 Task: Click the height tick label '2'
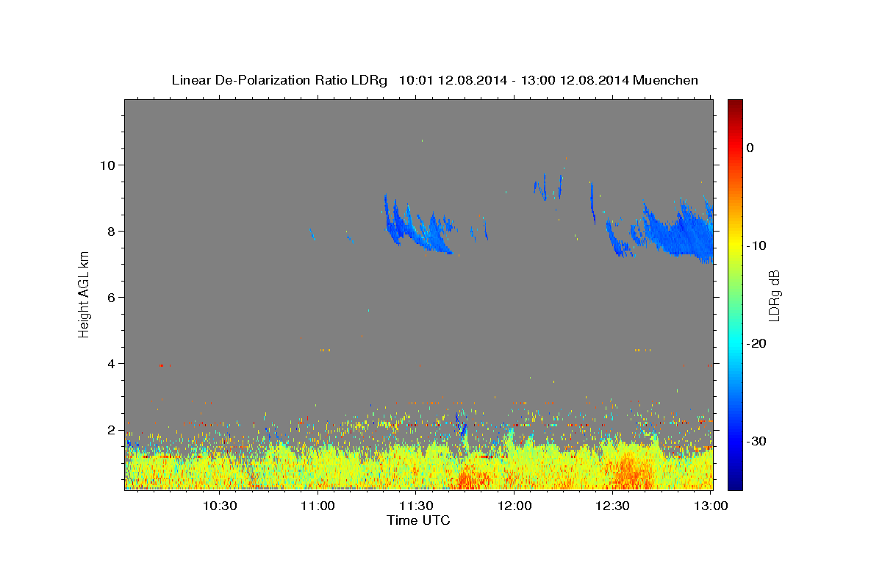(112, 429)
